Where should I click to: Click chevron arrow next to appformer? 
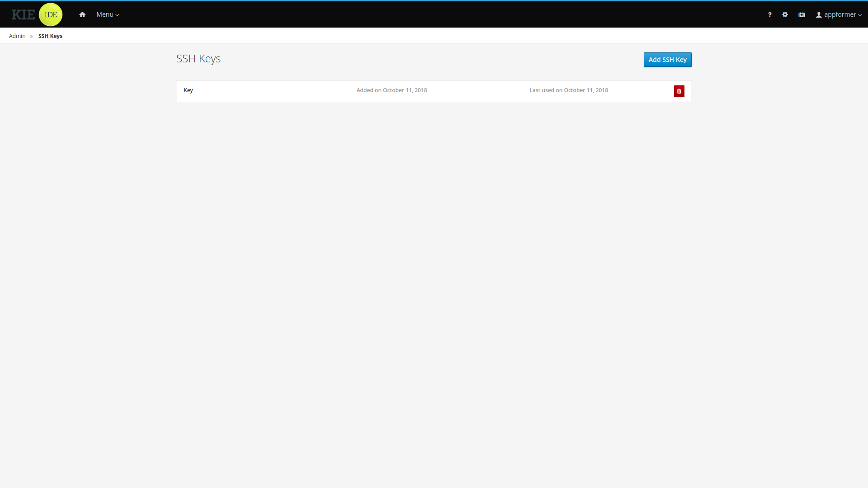[860, 15]
